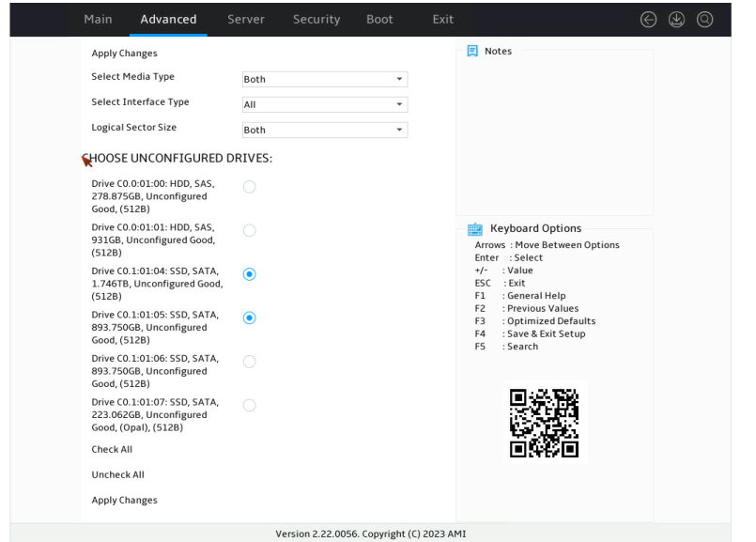Click the back arrow icon in header

point(648,20)
